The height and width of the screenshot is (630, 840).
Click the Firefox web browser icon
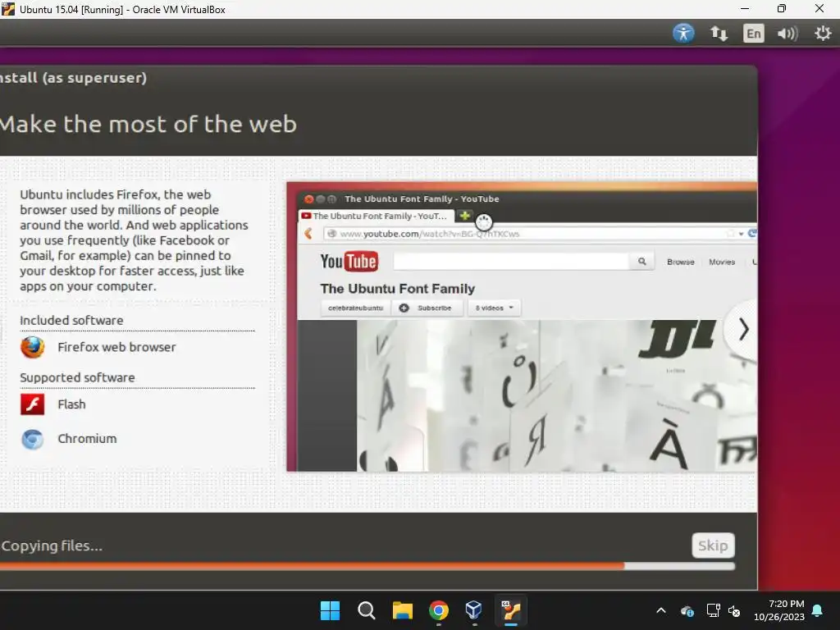(32, 347)
